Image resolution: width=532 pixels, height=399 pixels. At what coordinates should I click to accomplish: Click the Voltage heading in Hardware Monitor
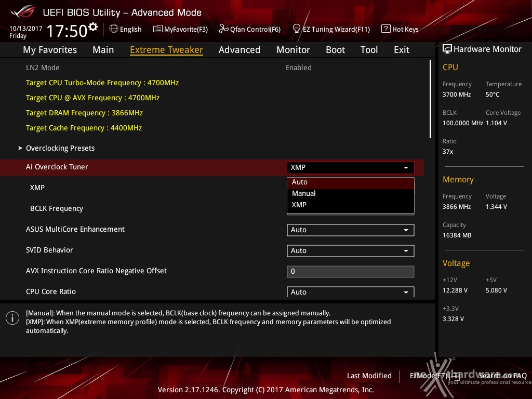(x=456, y=263)
